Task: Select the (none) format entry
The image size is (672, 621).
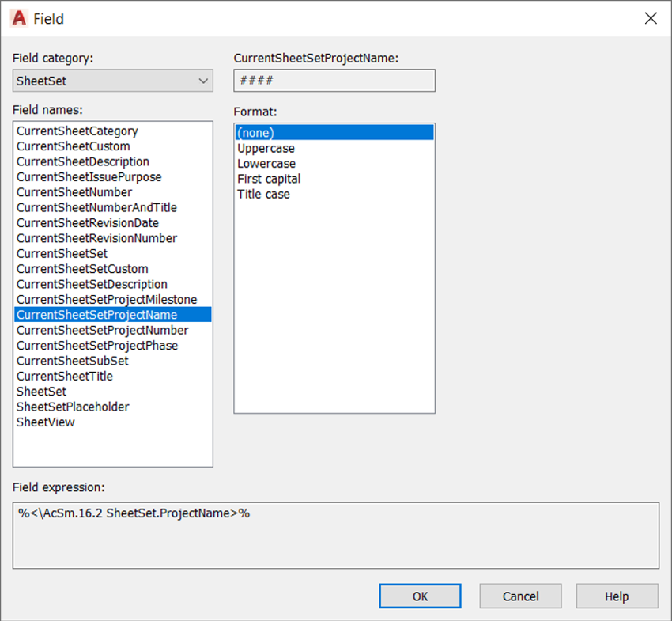Action: click(334, 133)
